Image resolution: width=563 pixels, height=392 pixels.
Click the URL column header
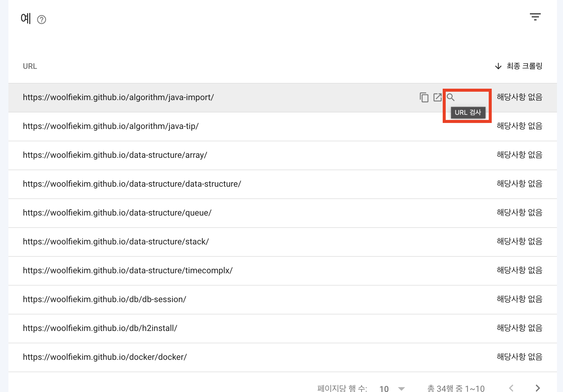tap(30, 66)
